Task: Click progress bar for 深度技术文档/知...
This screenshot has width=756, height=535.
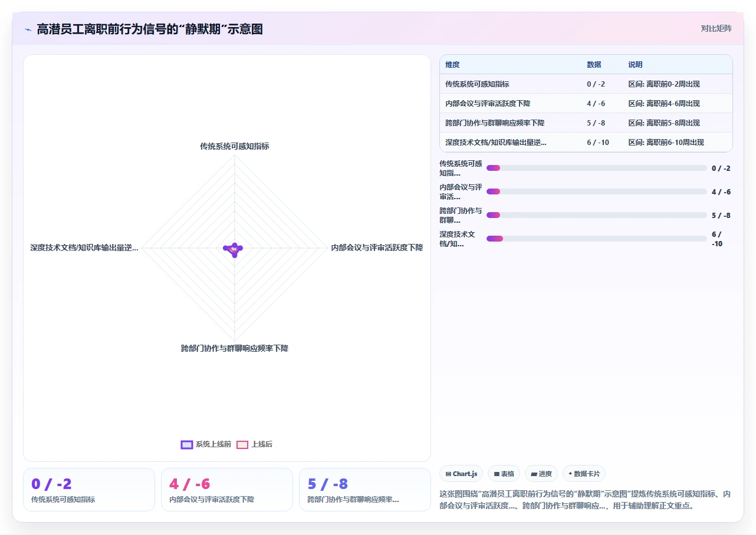Action: (x=596, y=239)
